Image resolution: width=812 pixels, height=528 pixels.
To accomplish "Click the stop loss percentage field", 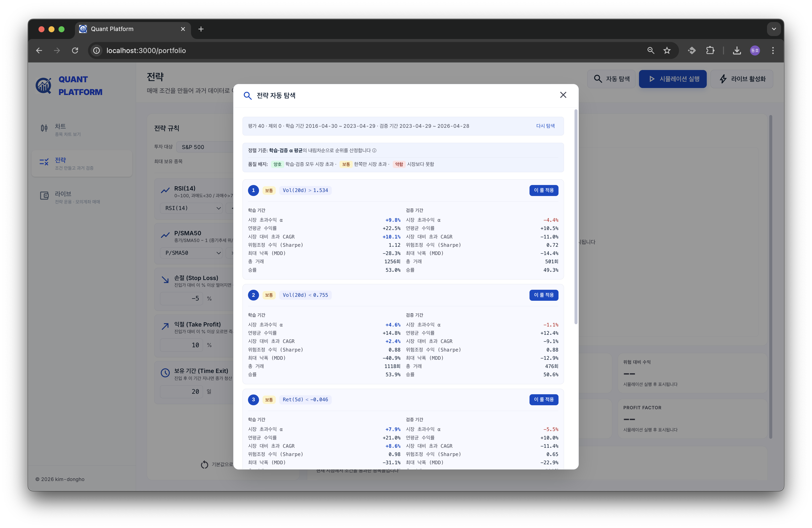I will pos(181,298).
